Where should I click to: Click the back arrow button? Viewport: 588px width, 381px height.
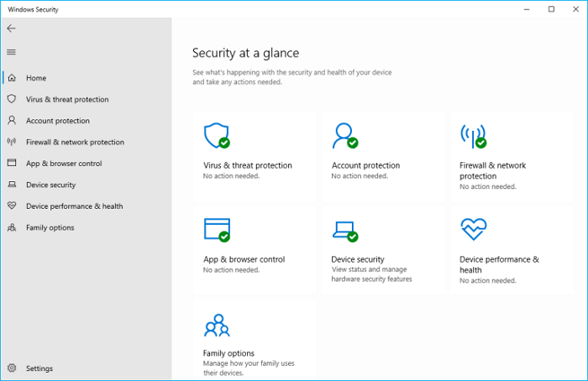(x=11, y=28)
